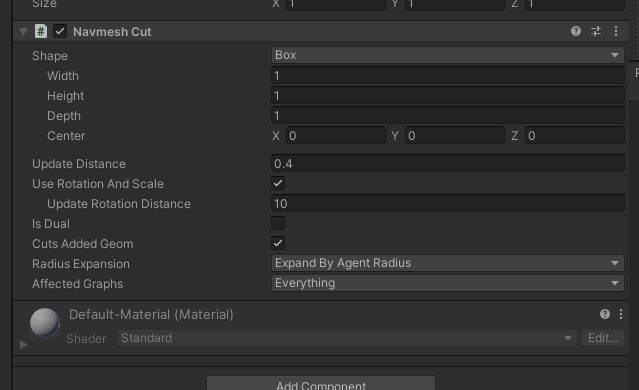Click the Add Component button

click(x=321, y=383)
